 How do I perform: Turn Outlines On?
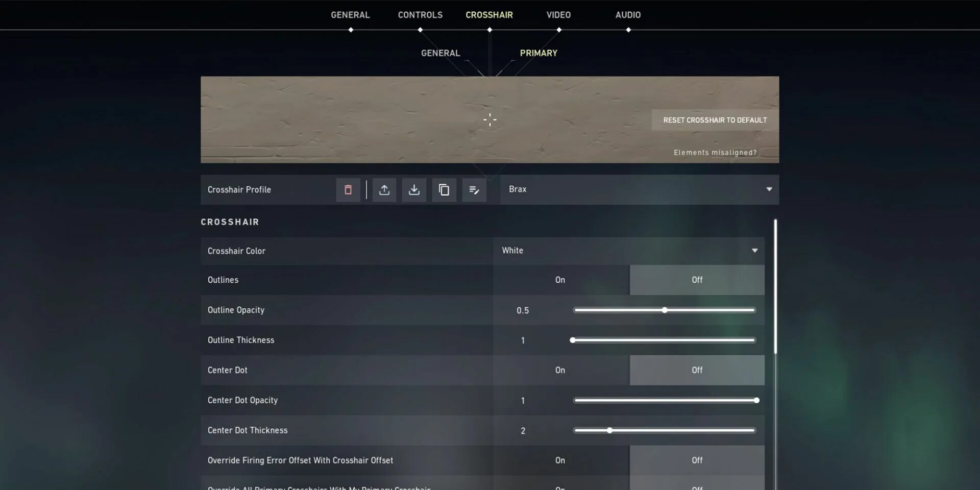[x=561, y=280]
